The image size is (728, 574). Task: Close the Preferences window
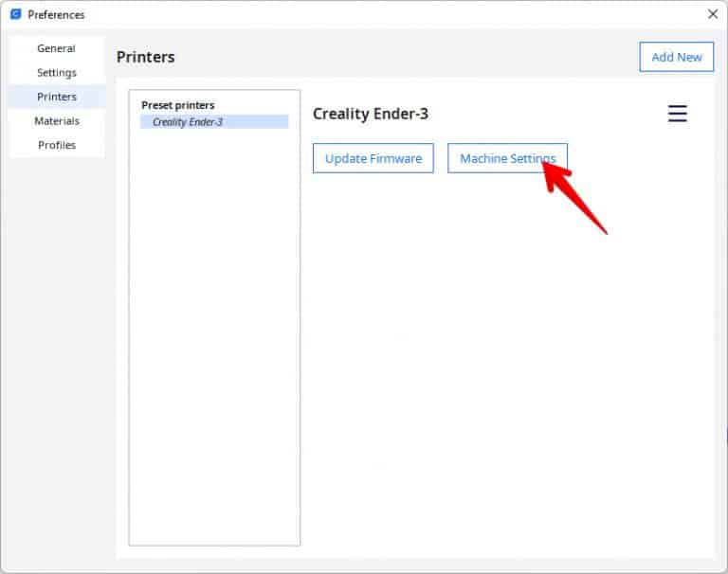point(713,14)
